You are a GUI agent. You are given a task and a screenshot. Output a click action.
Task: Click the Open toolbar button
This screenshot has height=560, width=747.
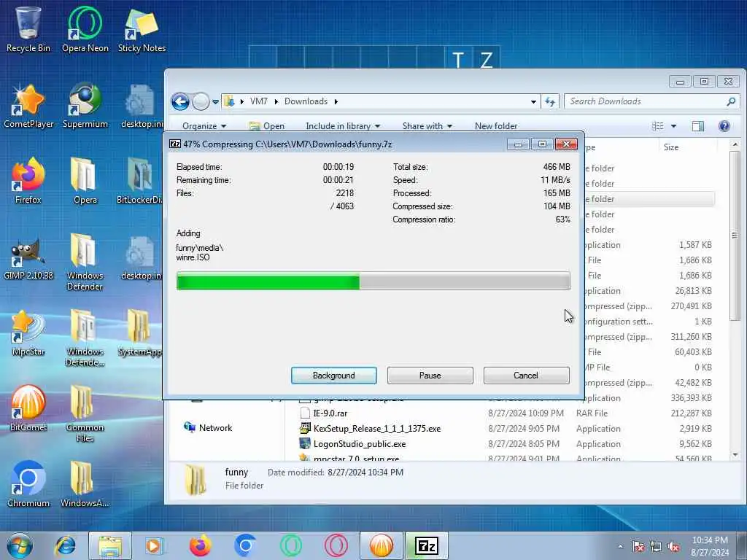[267, 125]
